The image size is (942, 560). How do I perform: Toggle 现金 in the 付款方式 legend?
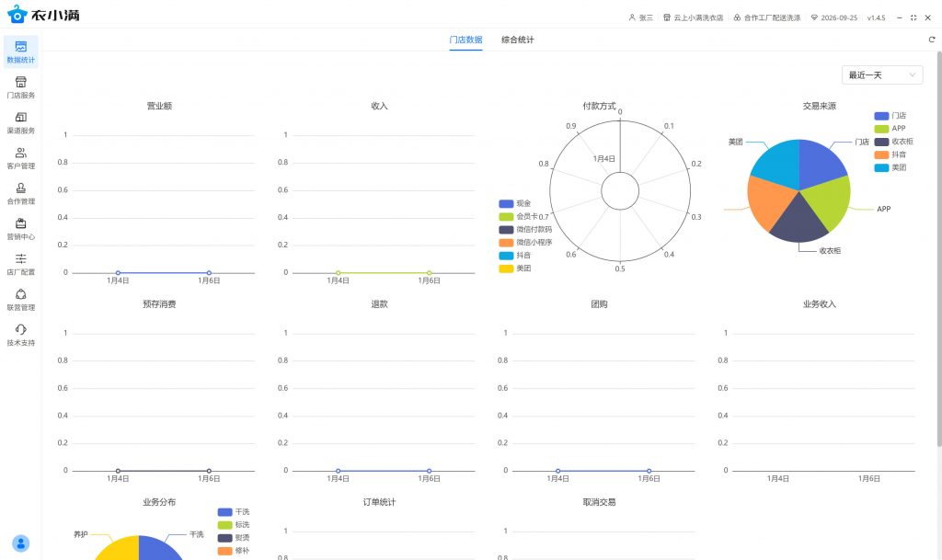[x=514, y=203]
